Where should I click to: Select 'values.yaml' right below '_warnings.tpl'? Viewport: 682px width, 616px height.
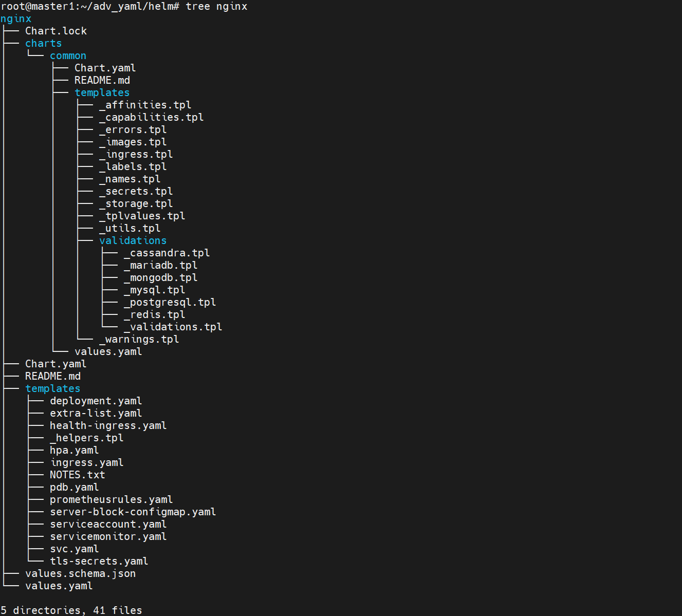pos(108,351)
